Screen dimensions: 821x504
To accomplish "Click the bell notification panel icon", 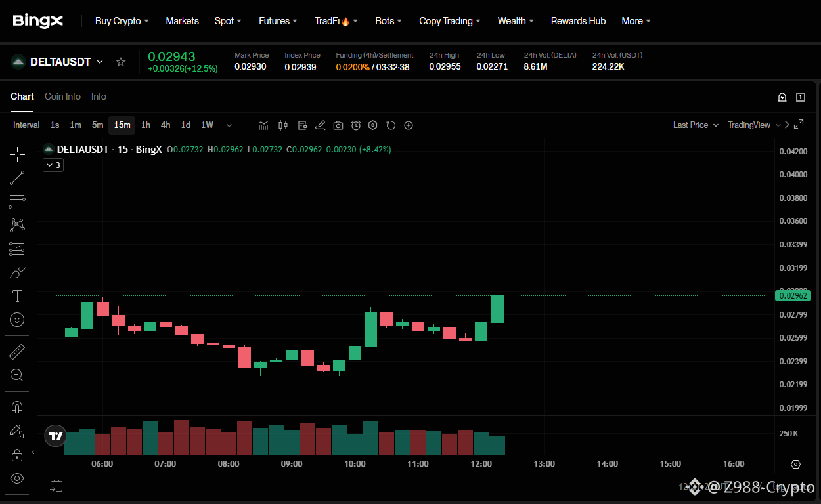I will 782,97.
